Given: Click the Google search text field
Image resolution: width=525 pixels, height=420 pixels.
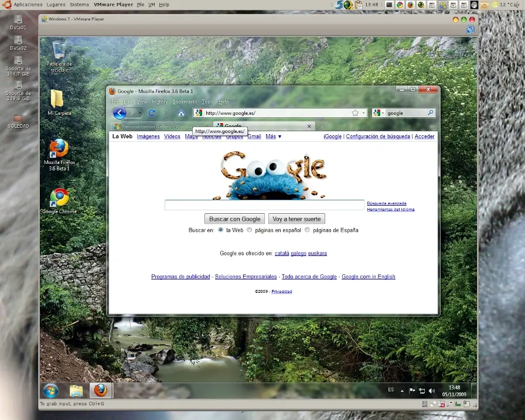Looking at the screenshot, I should click(x=264, y=205).
